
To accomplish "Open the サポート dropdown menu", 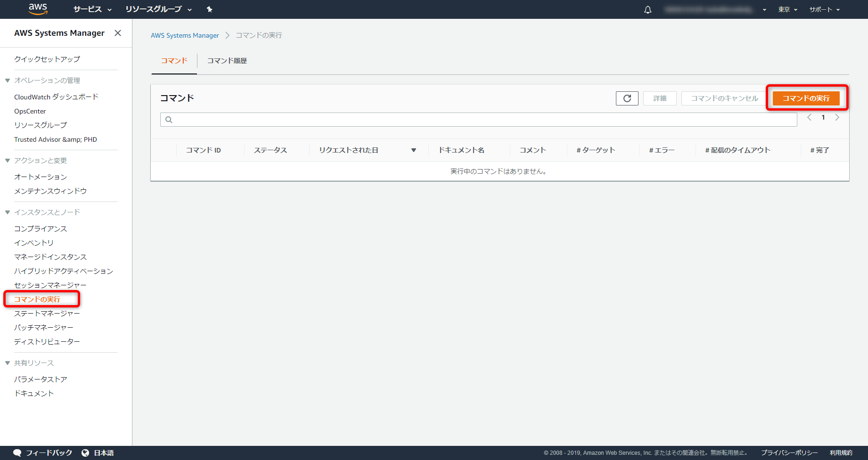I will (825, 9).
